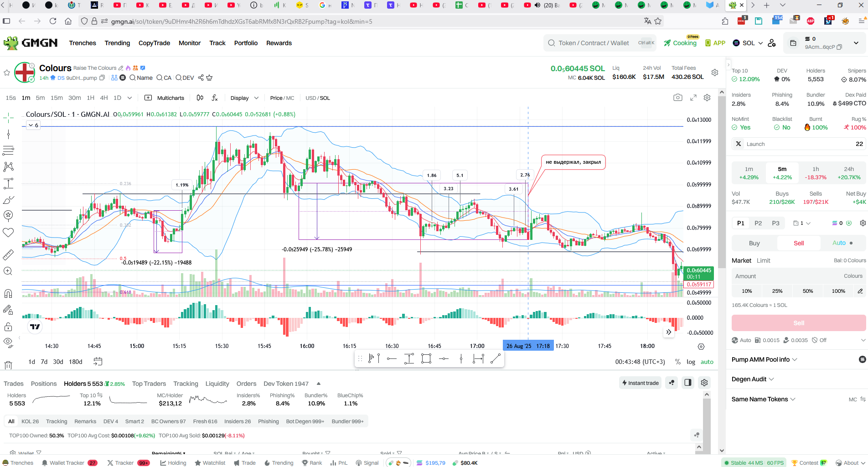Expand the wallet 9Acm...6qcP dropdown
868x467 pixels.
856,43
